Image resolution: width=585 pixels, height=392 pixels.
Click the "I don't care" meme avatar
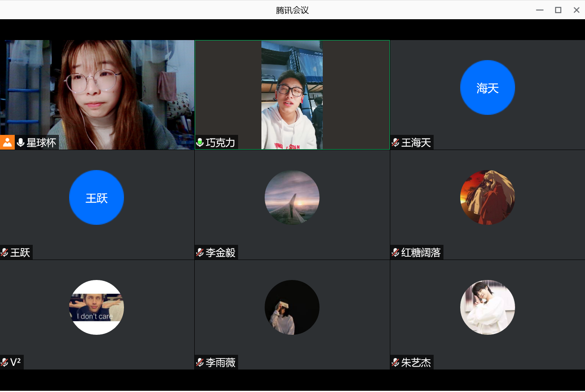[x=97, y=307]
